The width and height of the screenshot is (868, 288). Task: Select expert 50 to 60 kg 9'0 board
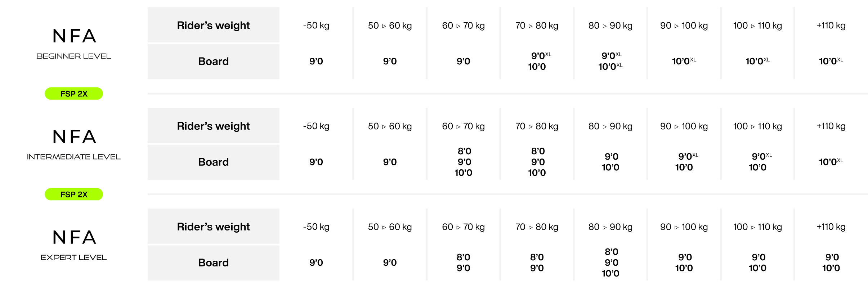[390, 262]
